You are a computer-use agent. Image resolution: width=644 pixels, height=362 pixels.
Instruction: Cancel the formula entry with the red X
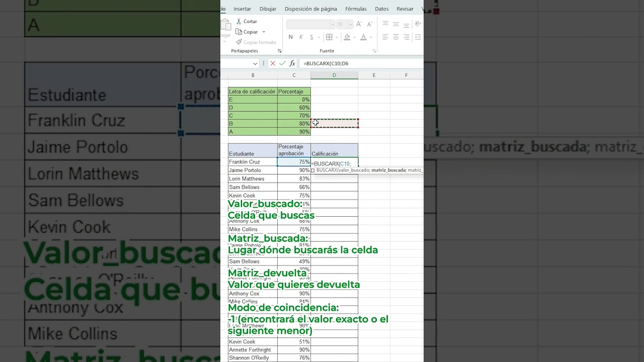(273, 63)
